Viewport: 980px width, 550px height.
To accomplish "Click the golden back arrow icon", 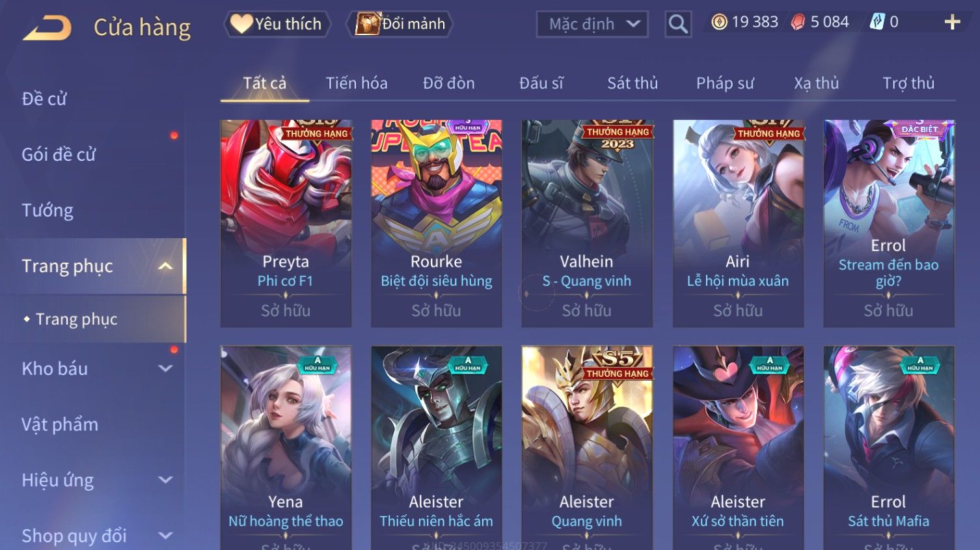I will tap(47, 28).
